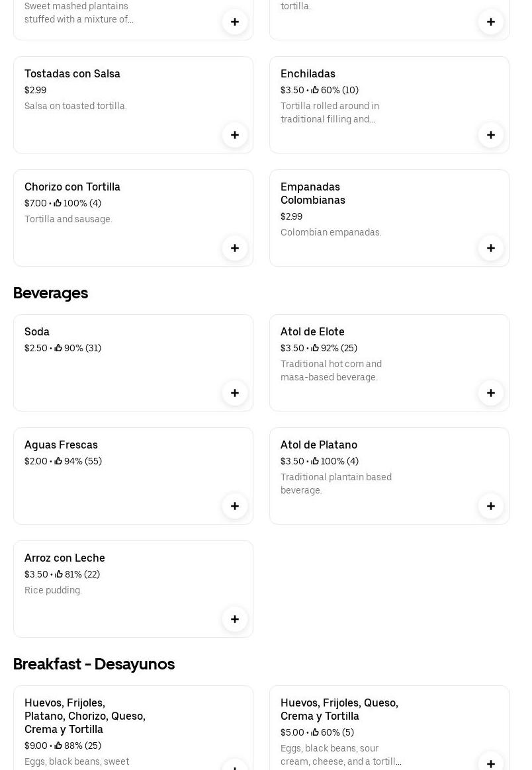Click the Arroz con Leche rice pudding description
This screenshot has width=532, height=770.
coord(53,590)
